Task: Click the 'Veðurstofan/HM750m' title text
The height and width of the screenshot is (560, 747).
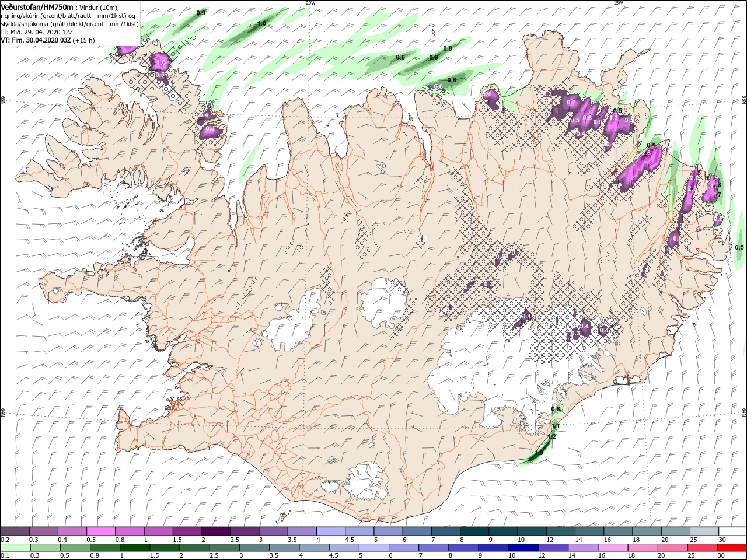Action: pyautogui.click(x=37, y=6)
